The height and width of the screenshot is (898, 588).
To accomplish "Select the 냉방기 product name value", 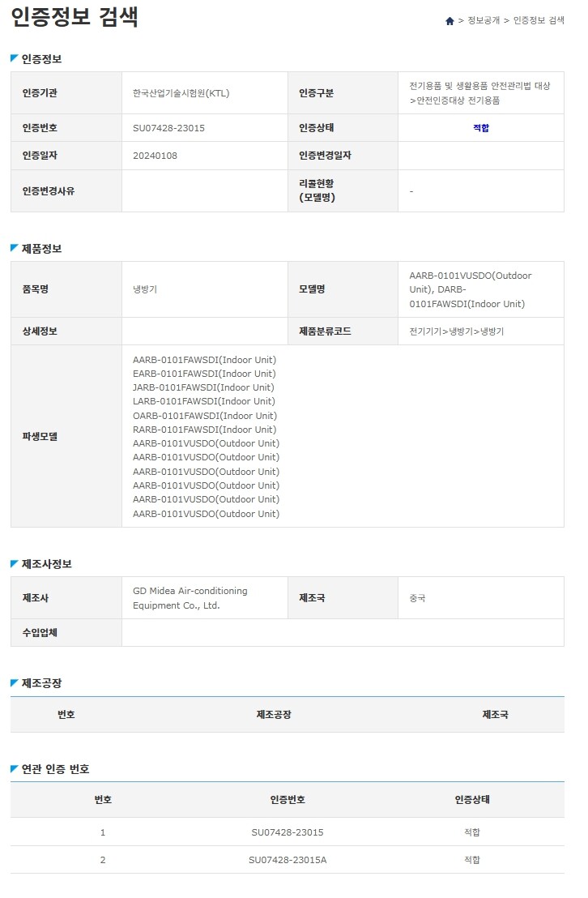I will (x=145, y=289).
